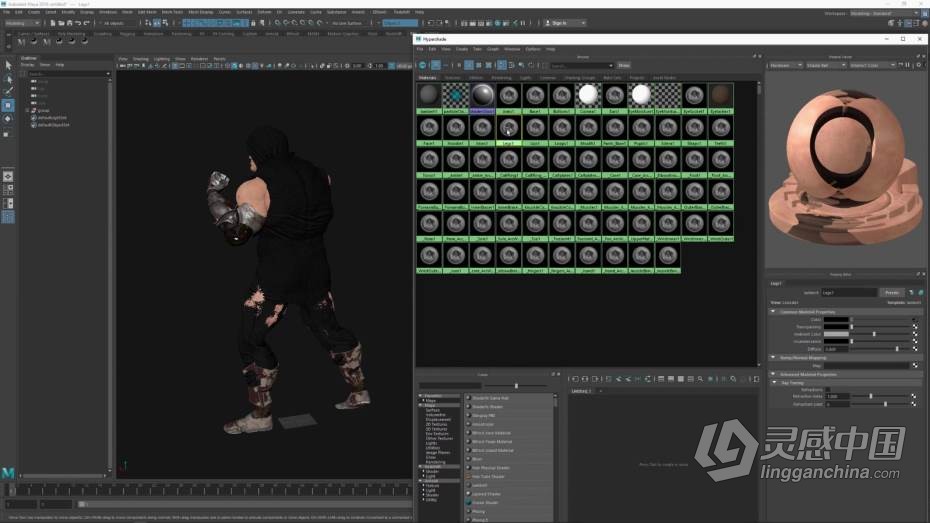Switch to single perspective panel layout

click(x=8, y=176)
